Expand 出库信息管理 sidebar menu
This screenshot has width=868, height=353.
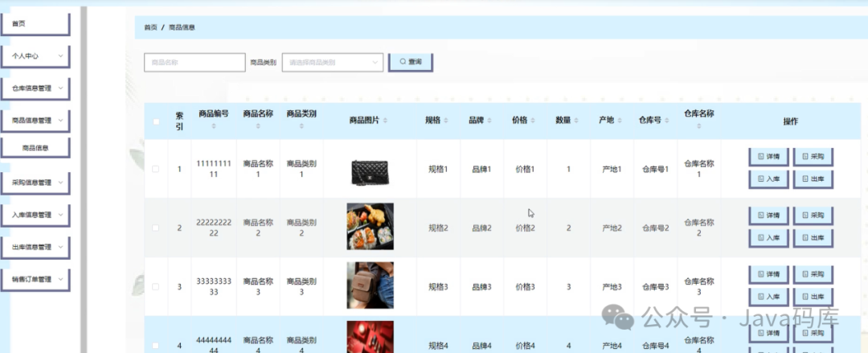pyautogui.click(x=35, y=247)
